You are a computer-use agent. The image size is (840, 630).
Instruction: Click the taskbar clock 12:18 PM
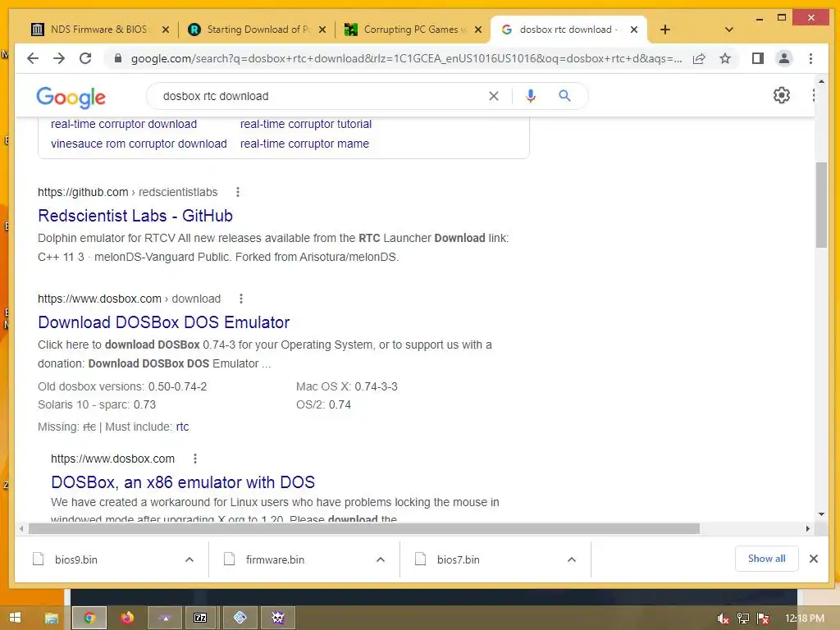coord(805,619)
